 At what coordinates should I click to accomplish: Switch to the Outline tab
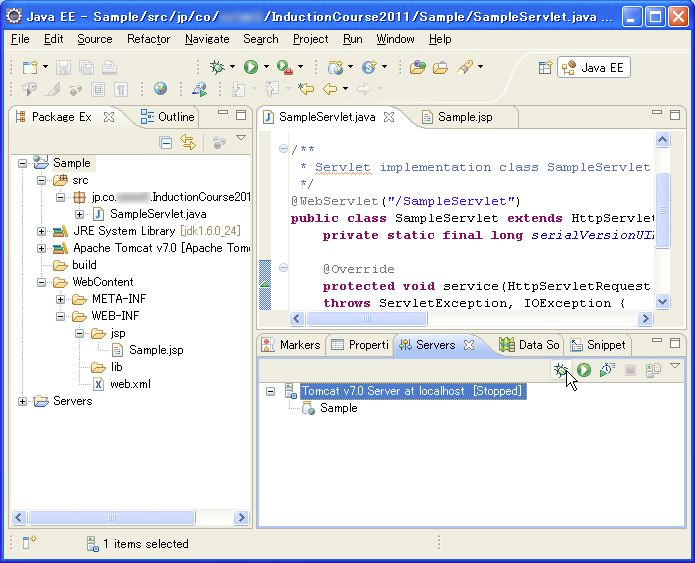coord(168,117)
